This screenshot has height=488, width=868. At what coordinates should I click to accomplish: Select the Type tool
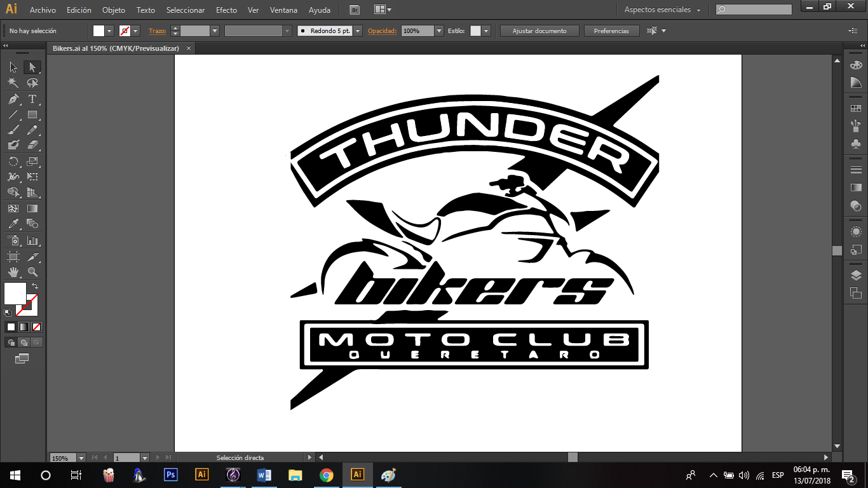32,99
